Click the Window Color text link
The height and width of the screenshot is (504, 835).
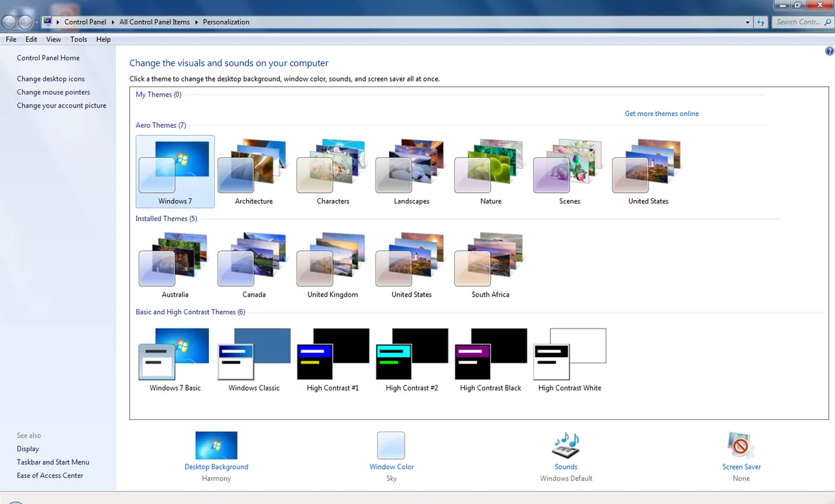391,467
